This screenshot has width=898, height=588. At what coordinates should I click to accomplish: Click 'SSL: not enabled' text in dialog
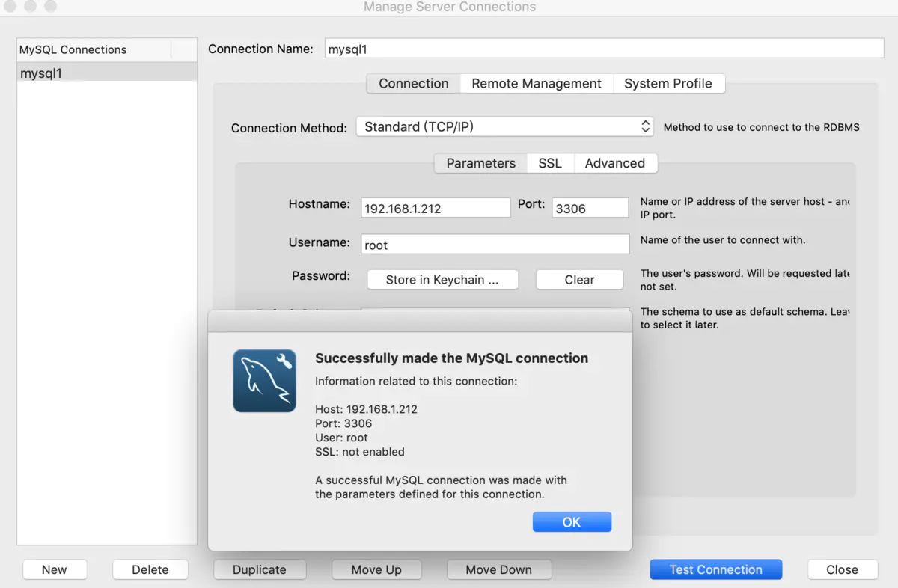[360, 452]
